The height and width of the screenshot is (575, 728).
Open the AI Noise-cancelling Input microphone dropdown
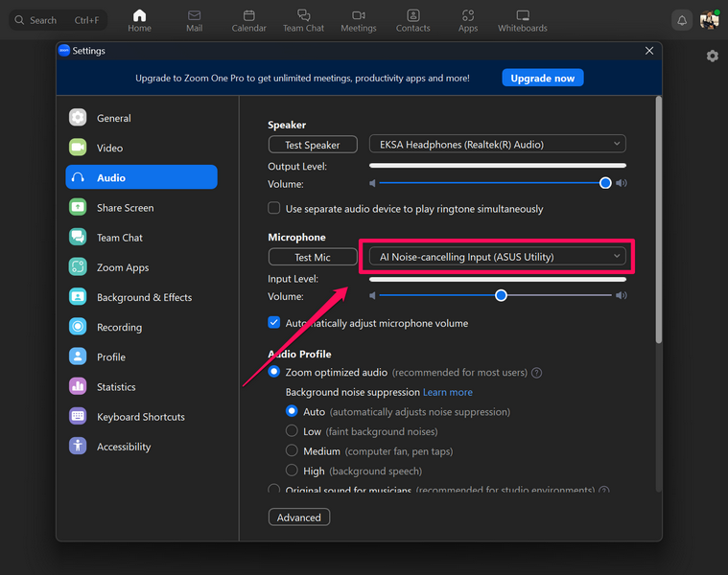tap(497, 257)
